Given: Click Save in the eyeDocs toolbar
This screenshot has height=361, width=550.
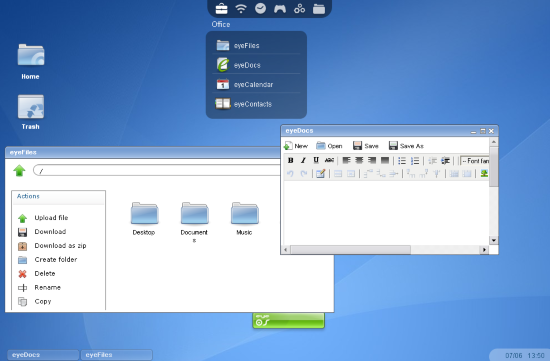Looking at the screenshot, I should (x=365, y=146).
